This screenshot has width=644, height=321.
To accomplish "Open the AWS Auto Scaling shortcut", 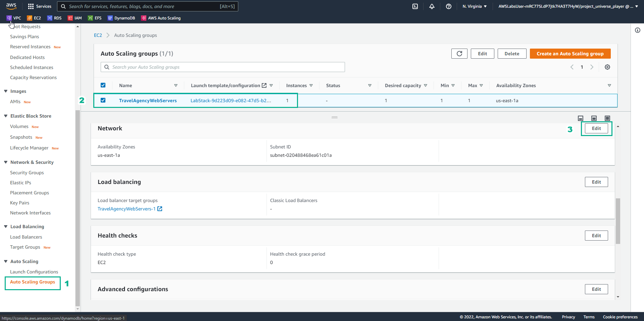I will [161, 18].
